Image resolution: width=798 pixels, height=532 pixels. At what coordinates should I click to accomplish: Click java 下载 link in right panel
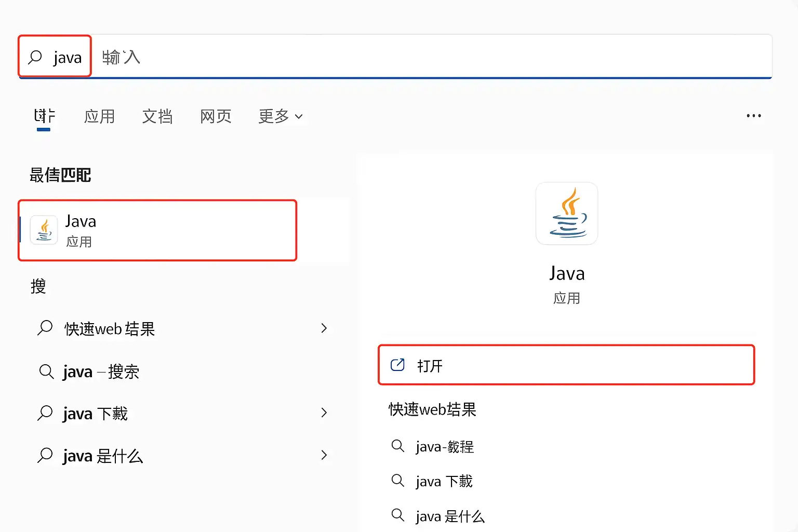click(444, 482)
